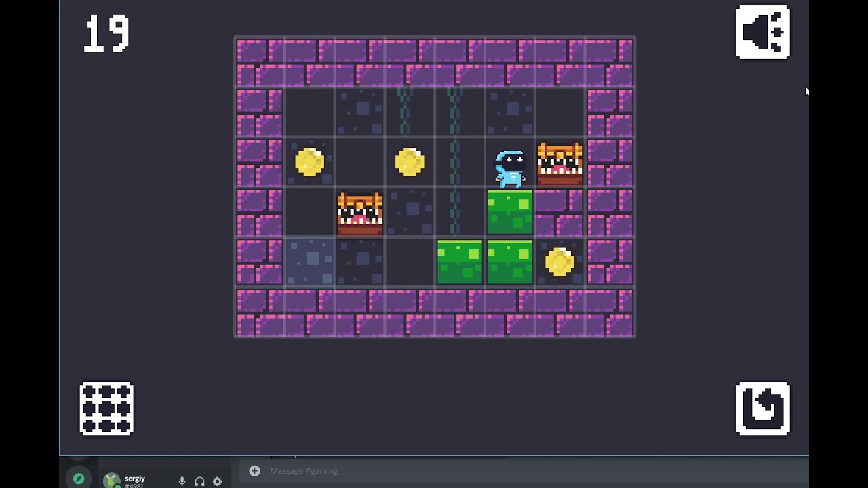Toggle Discord microphone mute
Viewport: 868px width, 488px height.
pos(182,481)
